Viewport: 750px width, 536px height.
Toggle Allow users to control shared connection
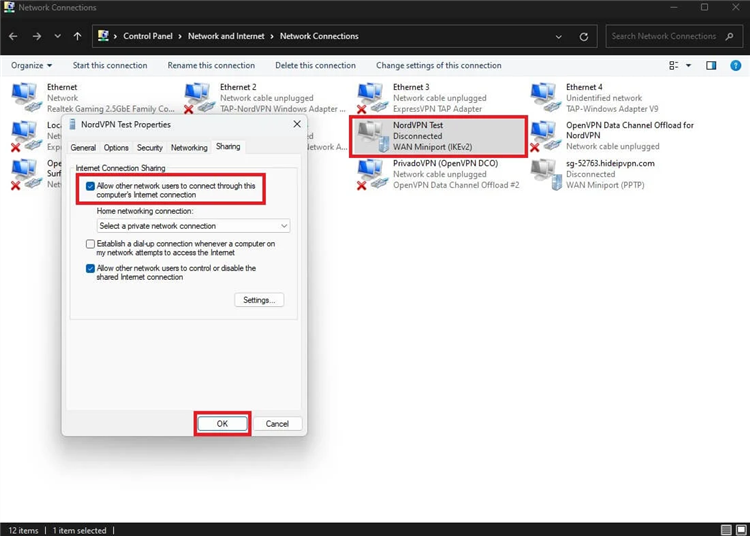coord(90,268)
